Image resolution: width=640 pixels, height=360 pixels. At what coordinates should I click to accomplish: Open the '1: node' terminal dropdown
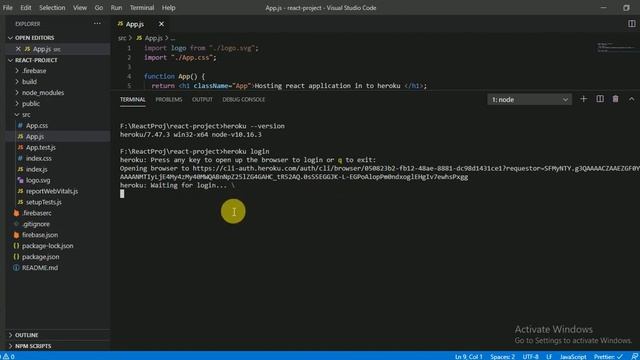point(529,100)
